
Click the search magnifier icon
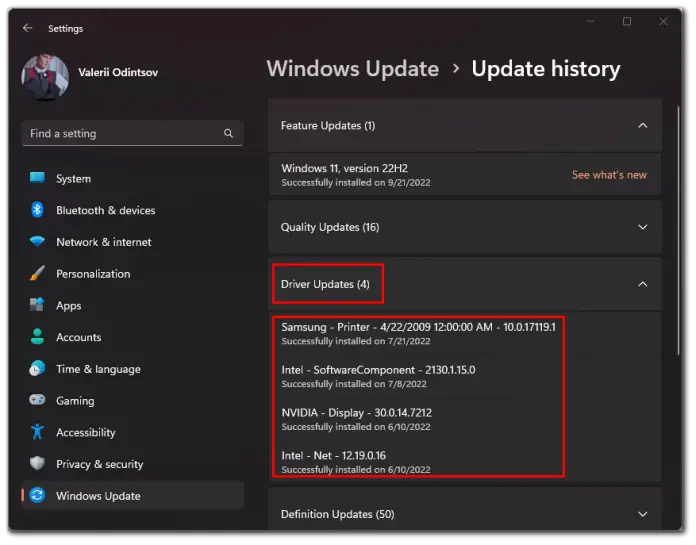coord(228,133)
